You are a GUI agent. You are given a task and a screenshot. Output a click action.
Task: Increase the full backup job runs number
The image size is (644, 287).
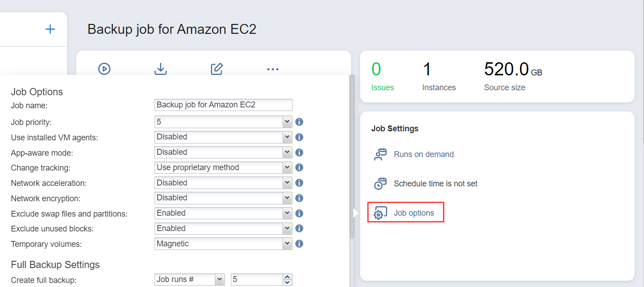coord(288,277)
